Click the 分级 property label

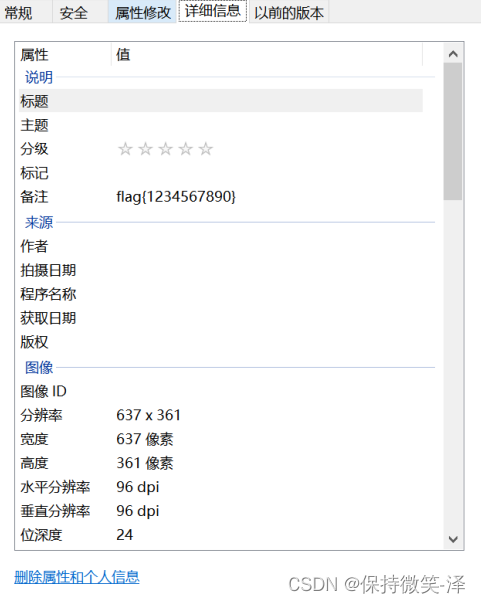pos(34,149)
